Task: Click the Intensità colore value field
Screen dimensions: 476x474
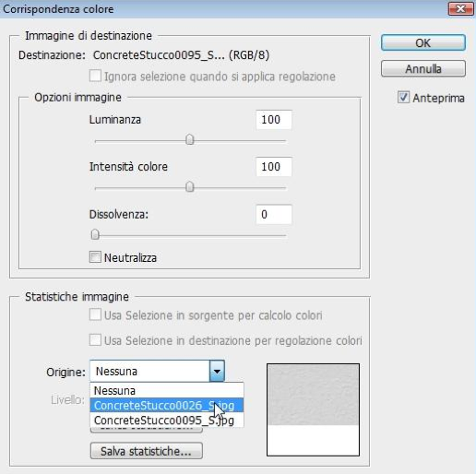Action: [274, 167]
